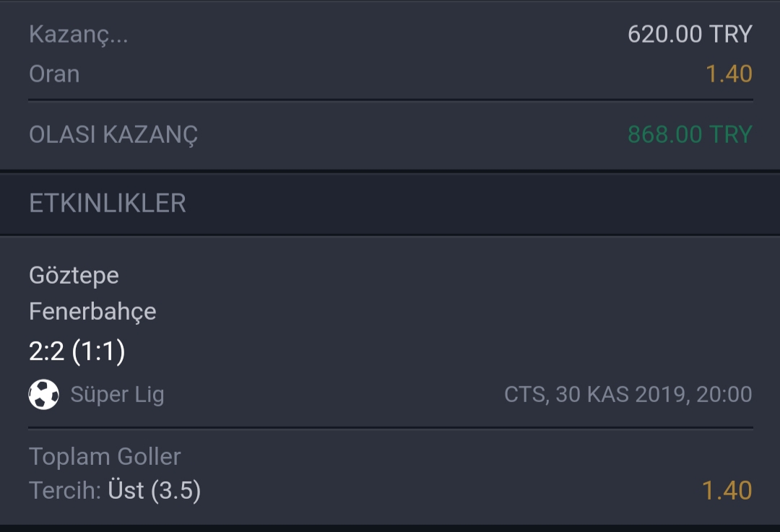Tap the soccer ball sport icon
The image size is (780, 532).
44,394
